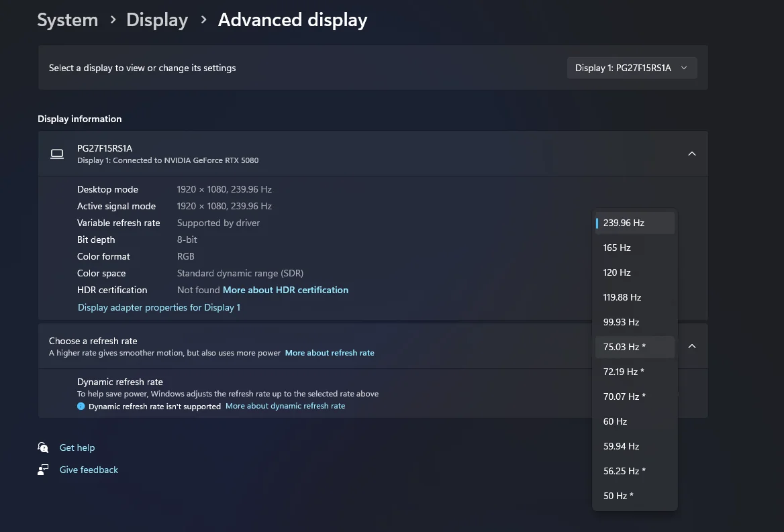Click the Get help link
This screenshot has height=532, width=784.
point(77,447)
